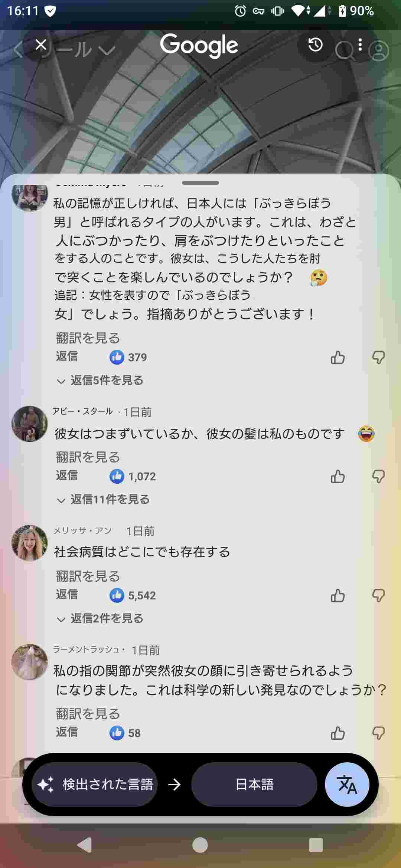Like the comment with 1,072 likes
401x868 pixels.
click(x=338, y=476)
